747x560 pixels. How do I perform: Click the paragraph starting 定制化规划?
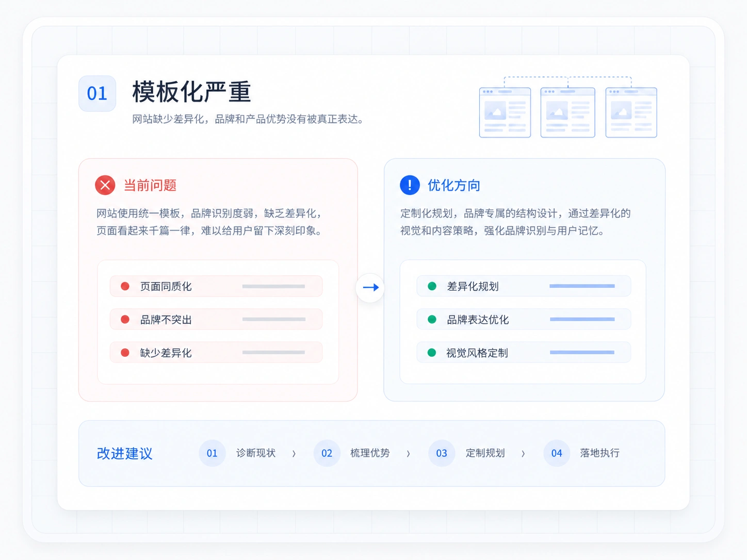pyautogui.click(x=515, y=222)
